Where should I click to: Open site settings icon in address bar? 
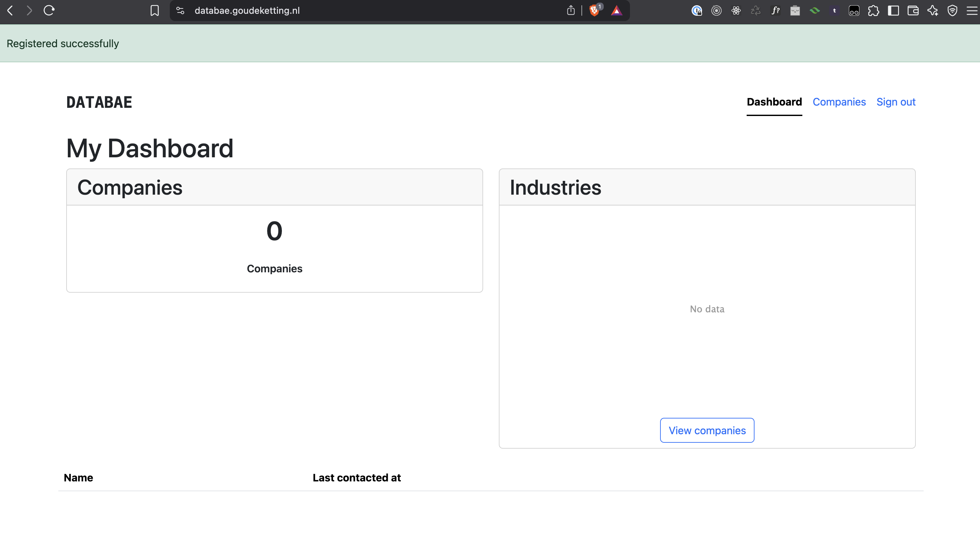[x=180, y=10]
